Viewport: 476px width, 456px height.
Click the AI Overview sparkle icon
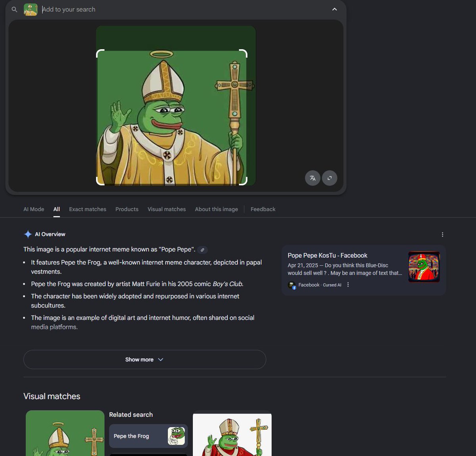28,234
